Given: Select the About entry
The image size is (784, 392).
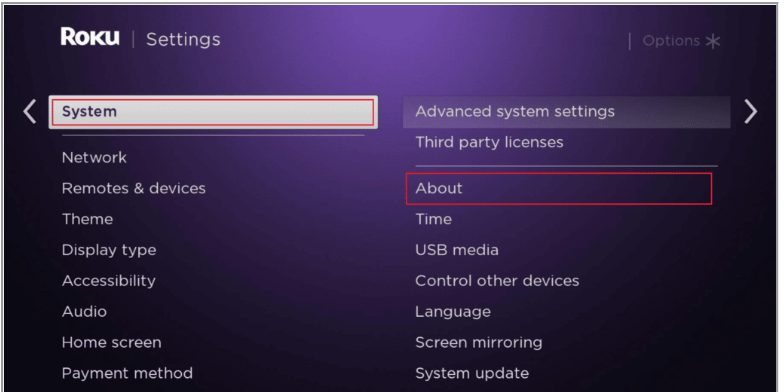Looking at the screenshot, I should coord(558,188).
